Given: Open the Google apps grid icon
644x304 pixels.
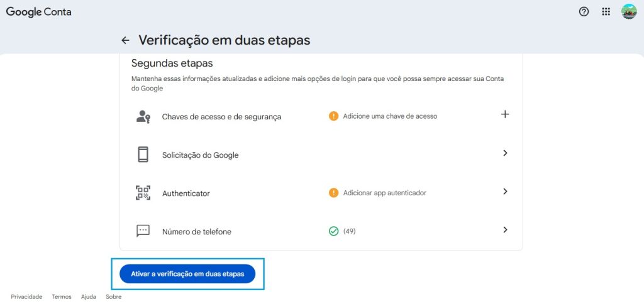Looking at the screenshot, I should point(606,11).
